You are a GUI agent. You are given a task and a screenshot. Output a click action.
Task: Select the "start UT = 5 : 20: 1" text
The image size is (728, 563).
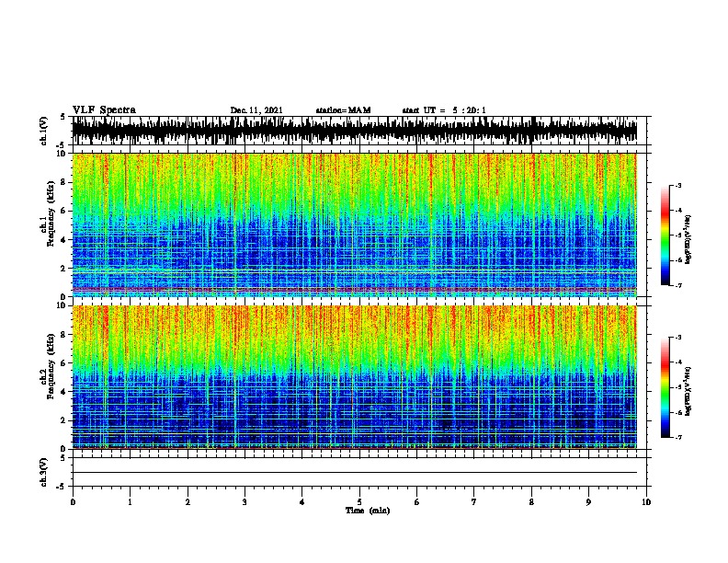(444, 110)
